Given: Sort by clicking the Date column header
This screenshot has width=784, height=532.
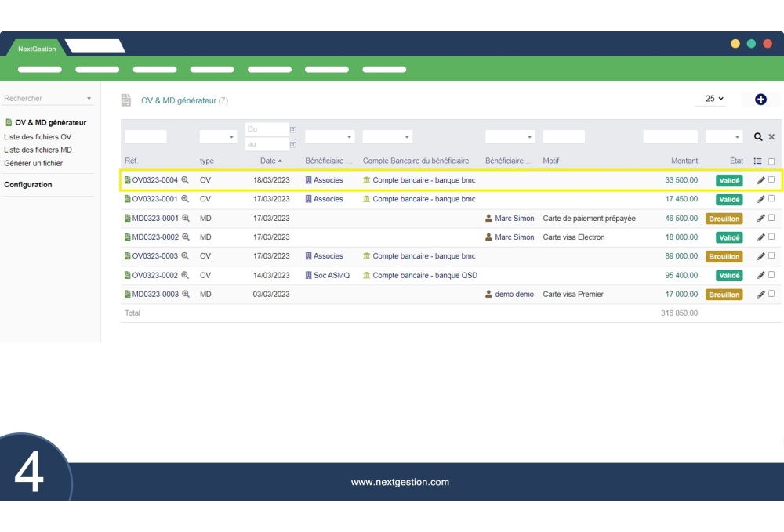Looking at the screenshot, I should coord(270,161).
